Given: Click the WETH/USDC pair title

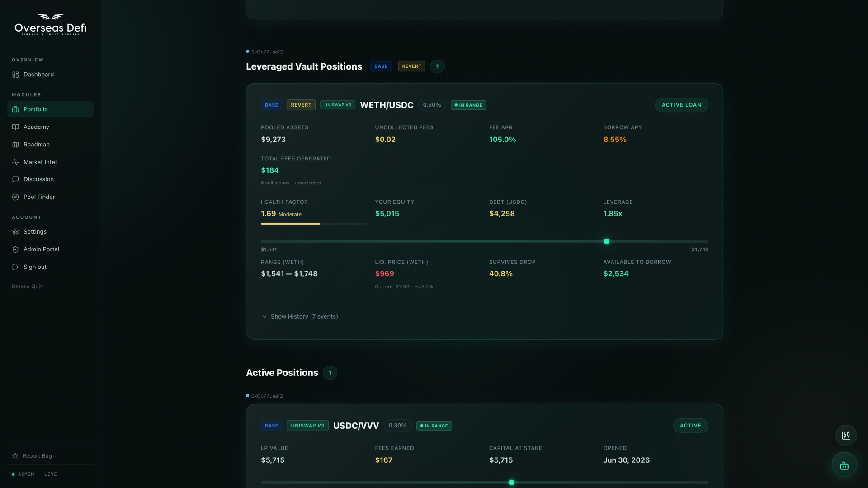Looking at the screenshot, I should coord(387,105).
